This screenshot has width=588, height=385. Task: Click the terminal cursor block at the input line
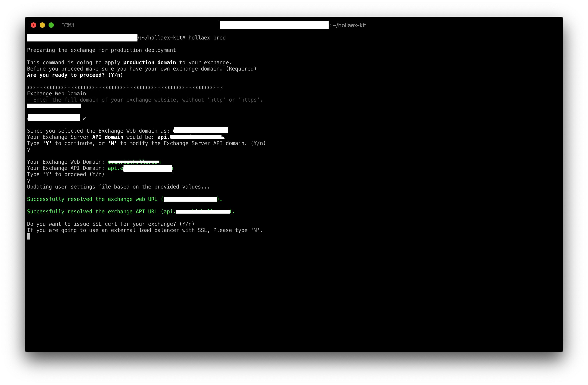coord(29,236)
